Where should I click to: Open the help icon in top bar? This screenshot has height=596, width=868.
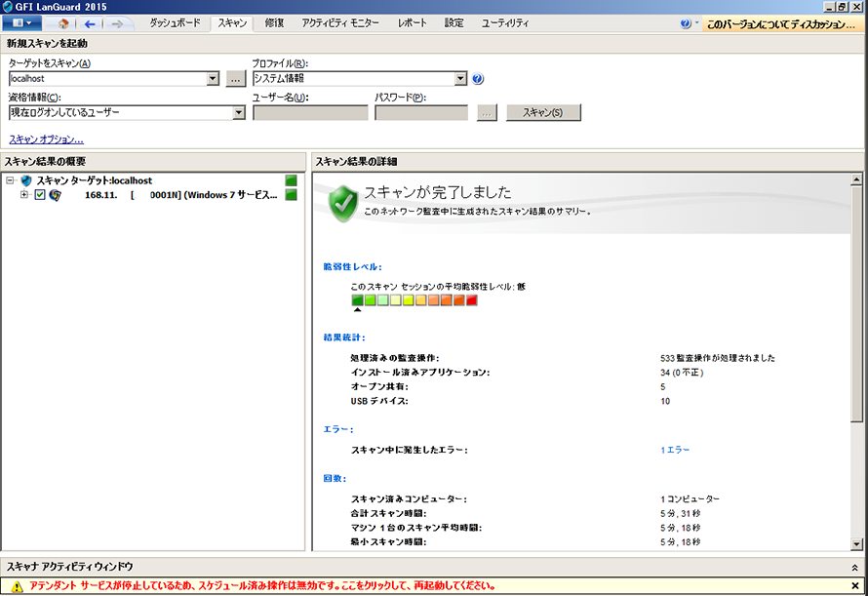pos(686,23)
